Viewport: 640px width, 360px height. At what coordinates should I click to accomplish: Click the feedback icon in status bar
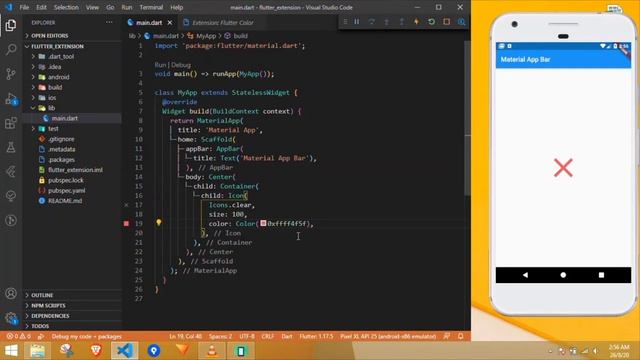pos(447,336)
